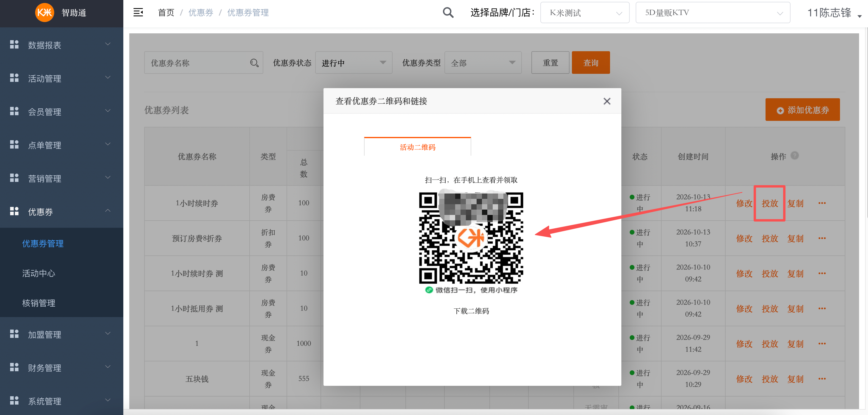Collapse the sidebar with the hamburger icon
This screenshot has width=868, height=415.
138,13
